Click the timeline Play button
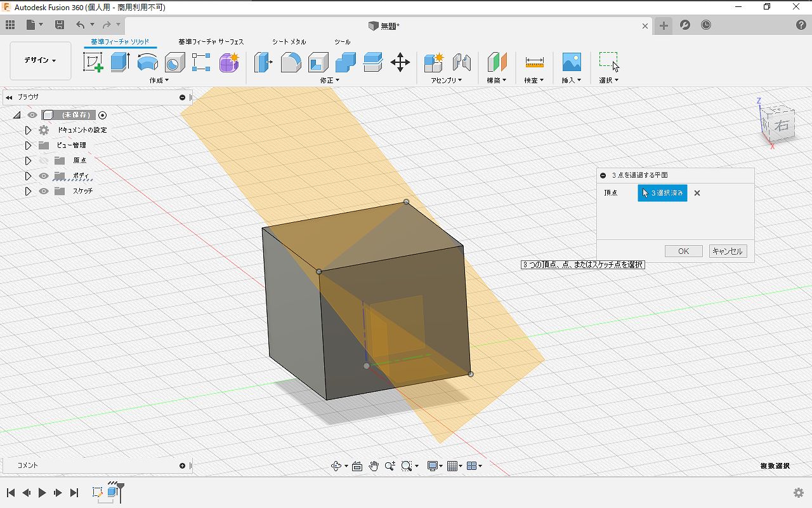This screenshot has height=508, width=812. [x=43, y=493]
